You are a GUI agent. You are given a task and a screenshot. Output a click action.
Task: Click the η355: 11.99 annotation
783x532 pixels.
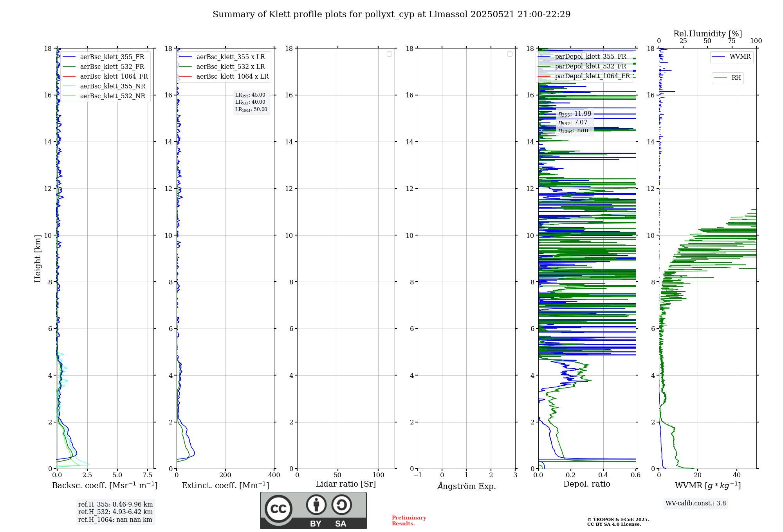[575, 114]
